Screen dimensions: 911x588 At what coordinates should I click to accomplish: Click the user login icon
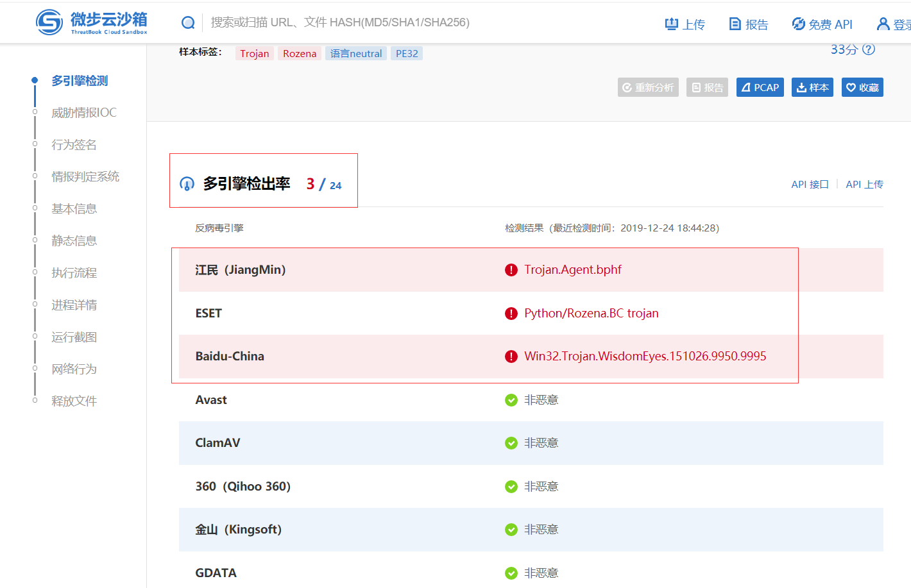883,24
